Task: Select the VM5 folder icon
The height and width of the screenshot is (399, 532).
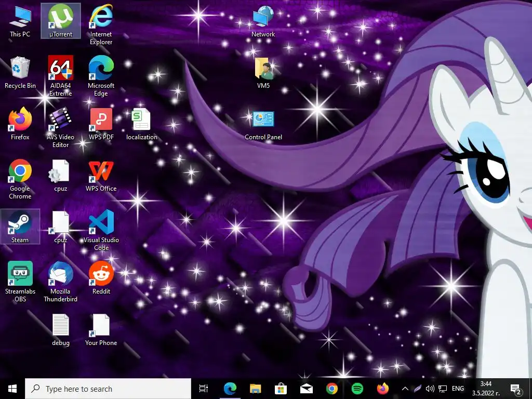Action: [x=263, y=73]
